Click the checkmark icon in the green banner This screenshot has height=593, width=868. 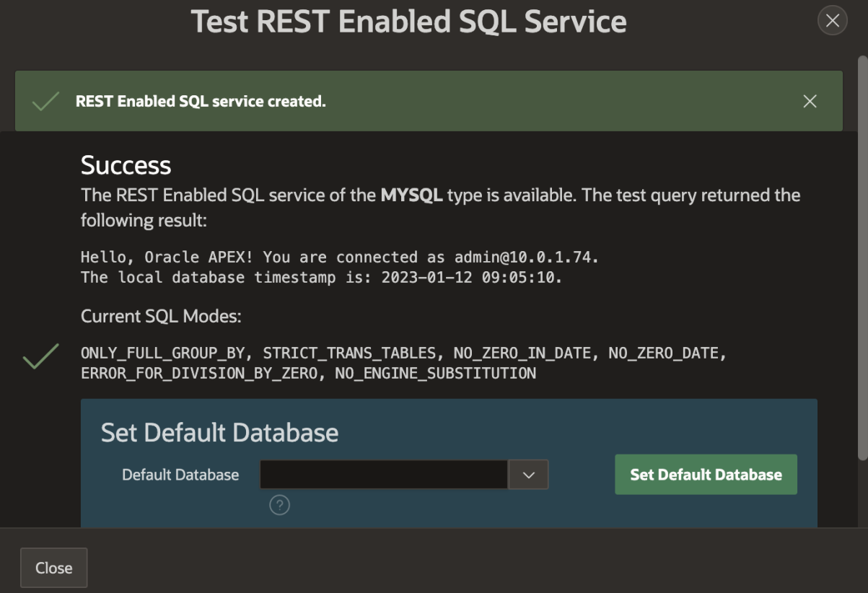pos(45,102)
